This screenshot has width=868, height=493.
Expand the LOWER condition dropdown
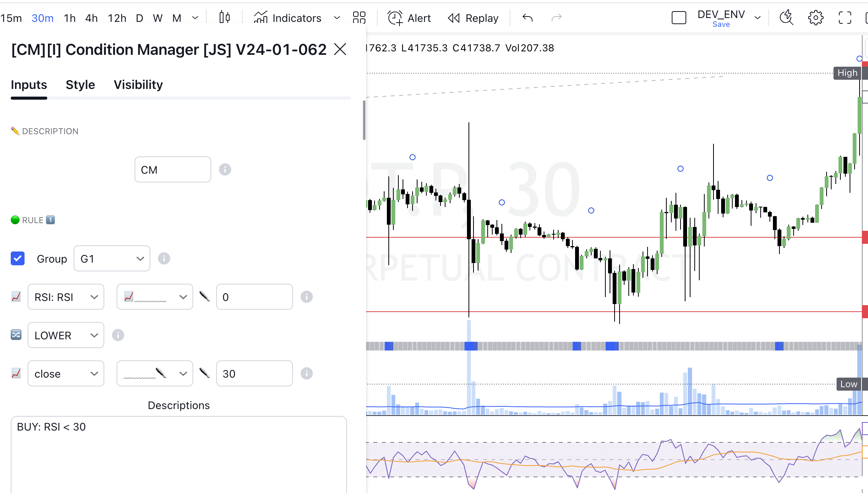click(x=66, y=335)
